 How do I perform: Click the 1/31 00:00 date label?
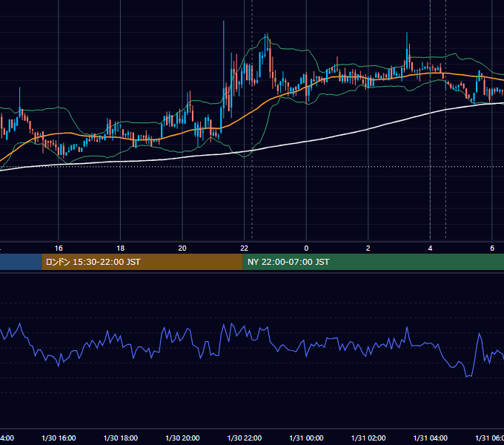(306, 438)
